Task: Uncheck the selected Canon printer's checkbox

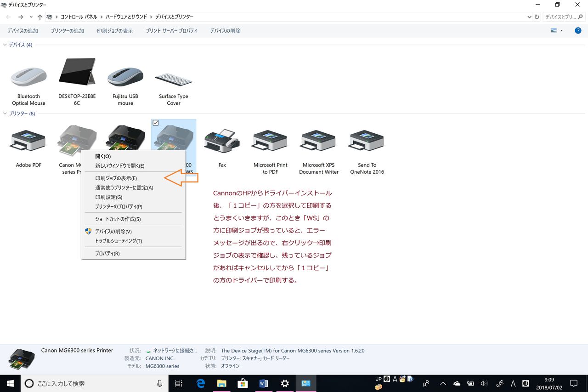Action: point(155,123)
